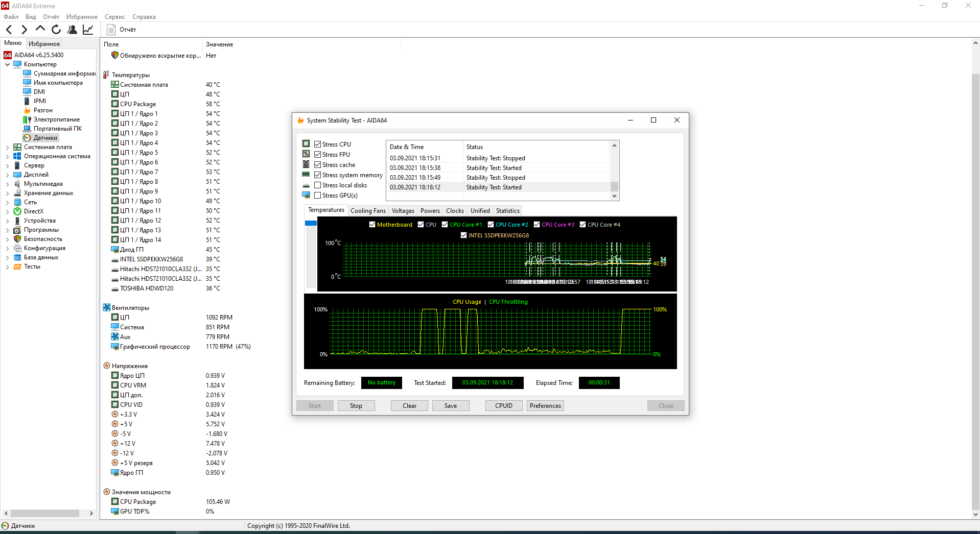
Task: Collapse the Компьютер tree node
Action: coord(7,64)
